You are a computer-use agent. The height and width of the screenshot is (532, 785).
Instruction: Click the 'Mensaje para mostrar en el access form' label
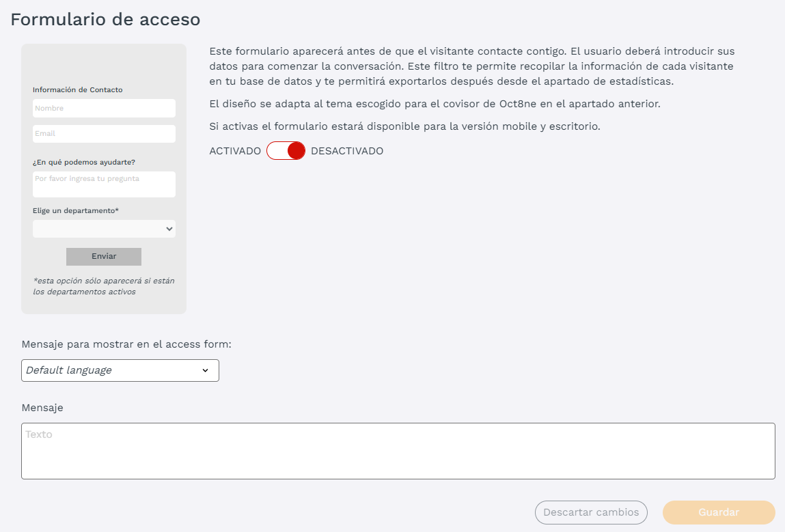click(126, 344)
